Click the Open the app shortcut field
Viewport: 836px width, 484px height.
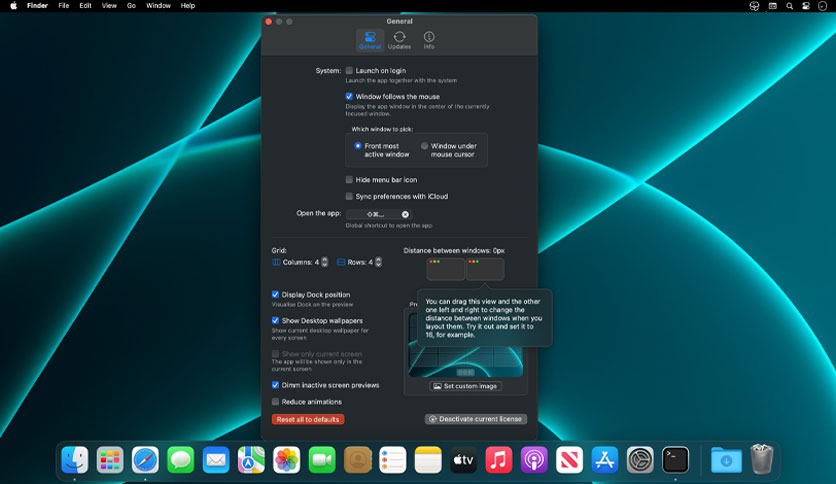[379, 214]
